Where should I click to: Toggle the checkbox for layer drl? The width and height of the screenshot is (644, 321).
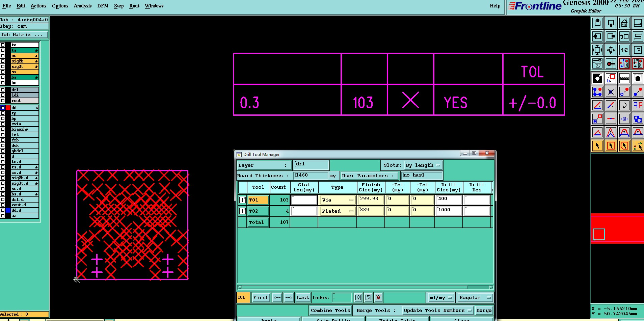click(x=3, y=90)
